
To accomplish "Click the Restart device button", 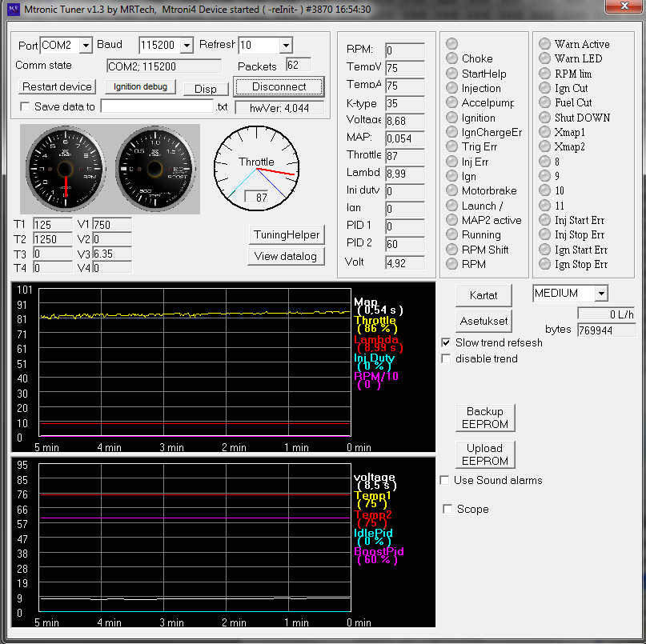I will pyautogui.click(x=57, y=86).
